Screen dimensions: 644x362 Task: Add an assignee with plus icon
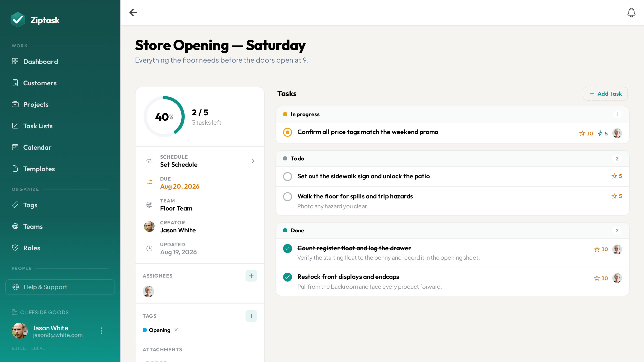pyautogui.click(x=251, y=276)
